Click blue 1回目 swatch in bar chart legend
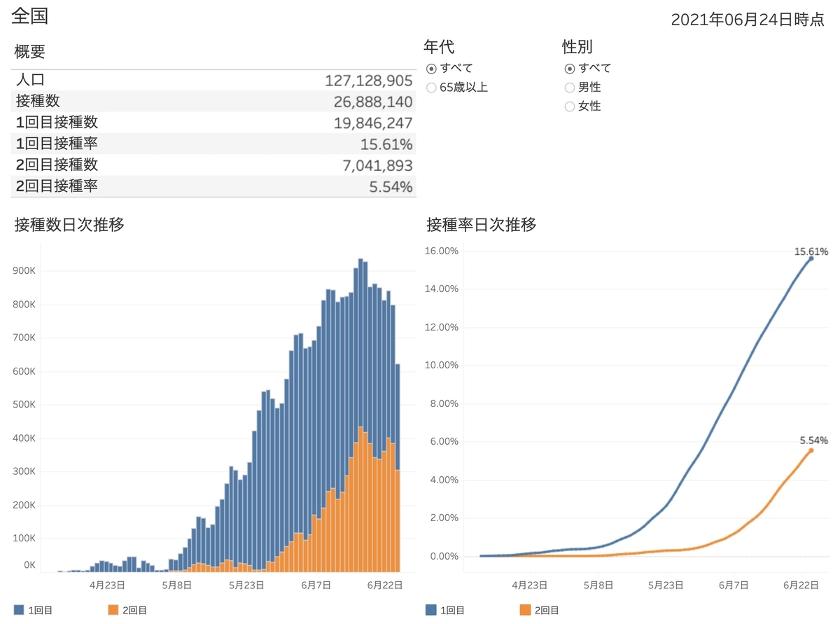 19,611
